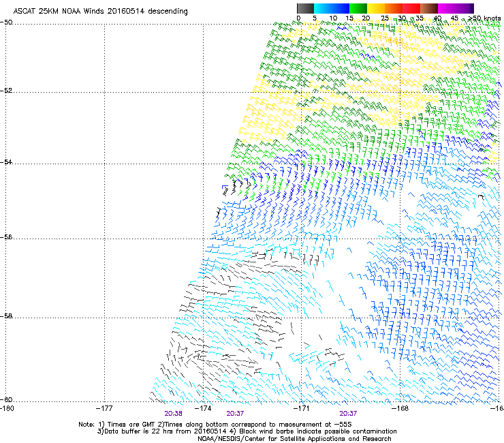Click the longitude label -177

coord(104,408)
